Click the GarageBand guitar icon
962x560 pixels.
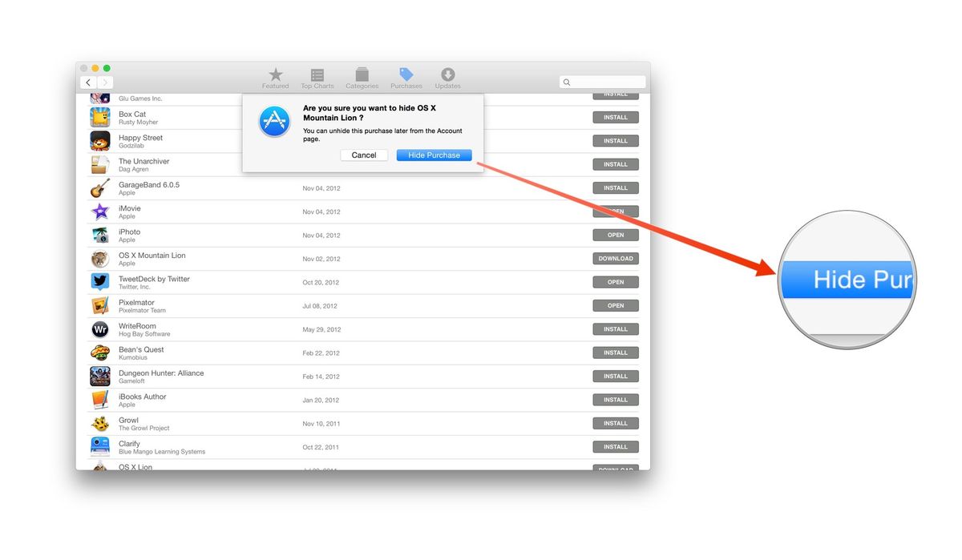coord(100,188)
